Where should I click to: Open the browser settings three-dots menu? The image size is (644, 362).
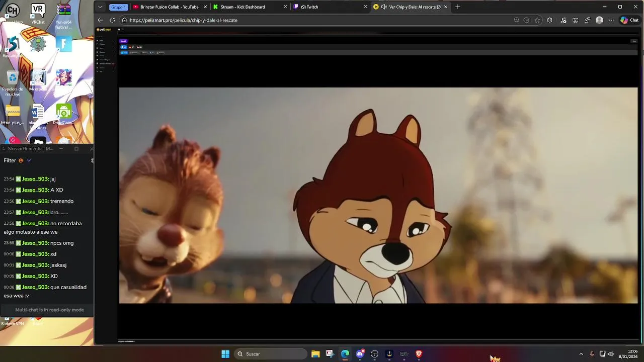click(x=611, y=20)
